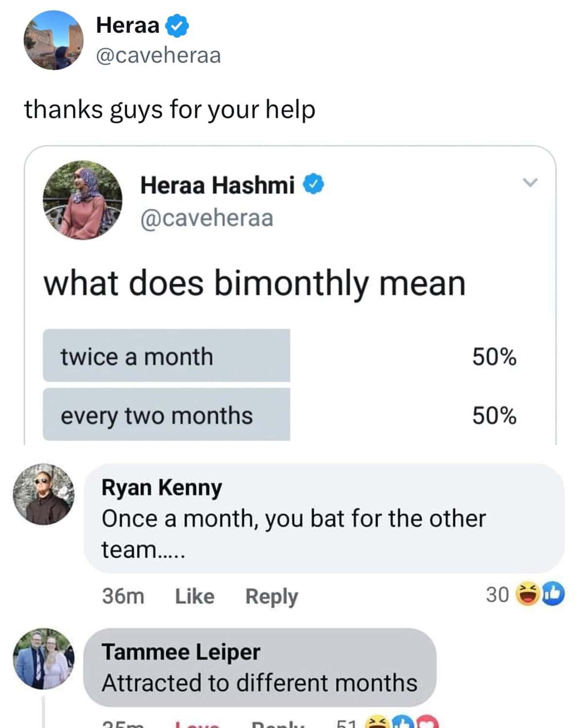Click the Ryan Kenny name link

[x=162, y=487]
